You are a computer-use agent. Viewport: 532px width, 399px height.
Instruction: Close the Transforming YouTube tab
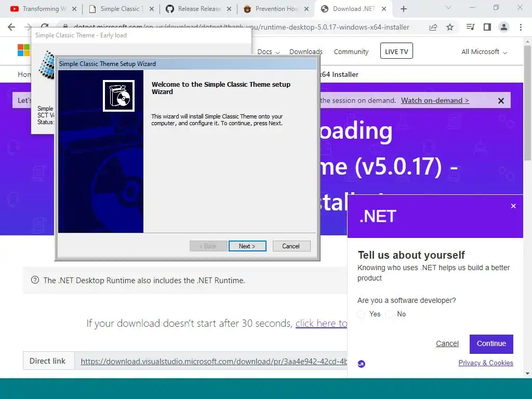[x=74, y=9]
